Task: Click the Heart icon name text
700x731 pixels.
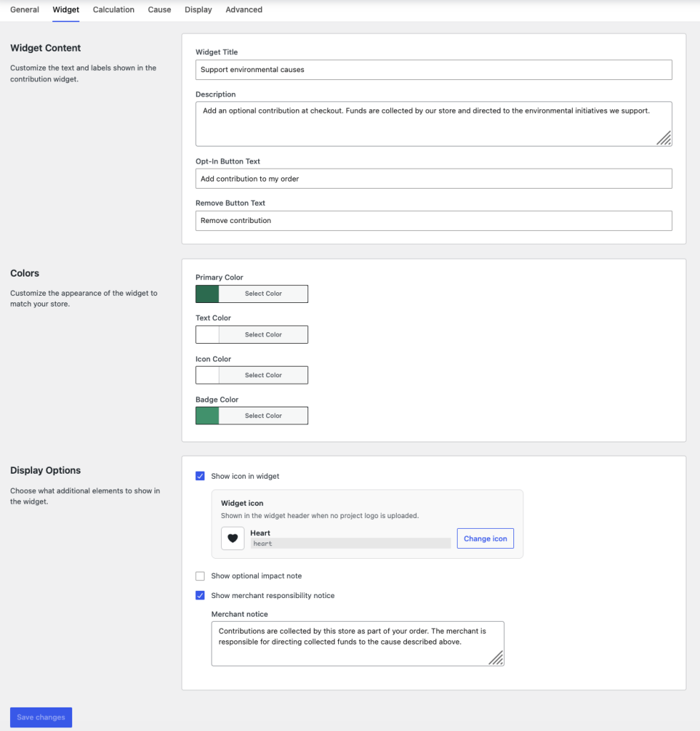Action: click(x=260, y=533)
